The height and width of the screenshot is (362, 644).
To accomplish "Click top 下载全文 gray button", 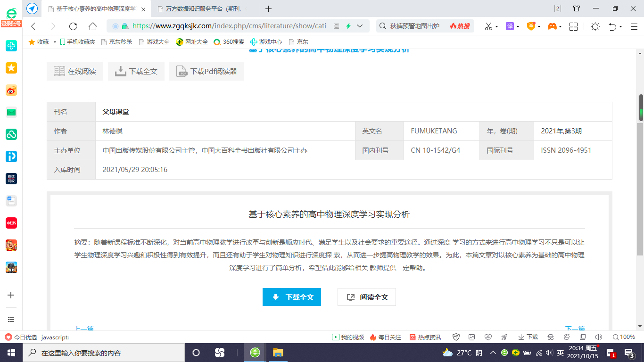I will tap(136, 71).
